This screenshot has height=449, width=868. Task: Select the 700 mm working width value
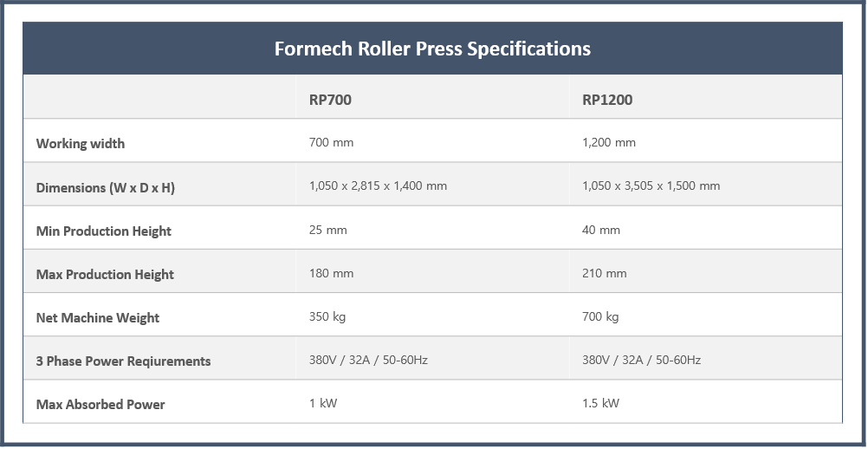[x=331, y=142]
